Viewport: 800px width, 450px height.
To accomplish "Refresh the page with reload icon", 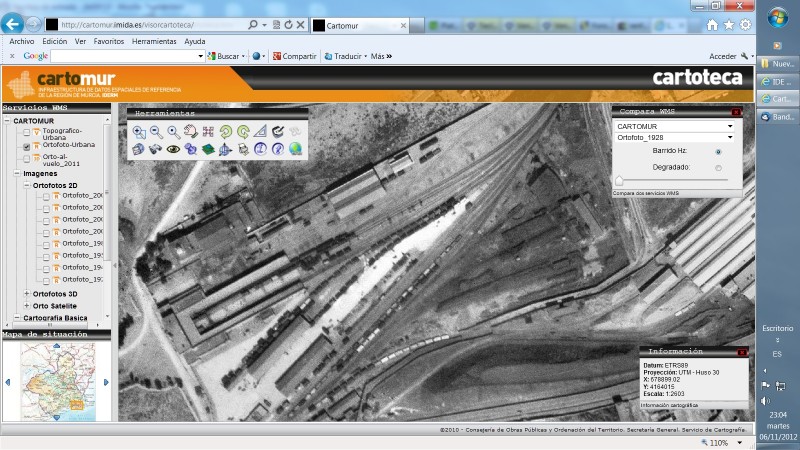I will coord(289,24).
